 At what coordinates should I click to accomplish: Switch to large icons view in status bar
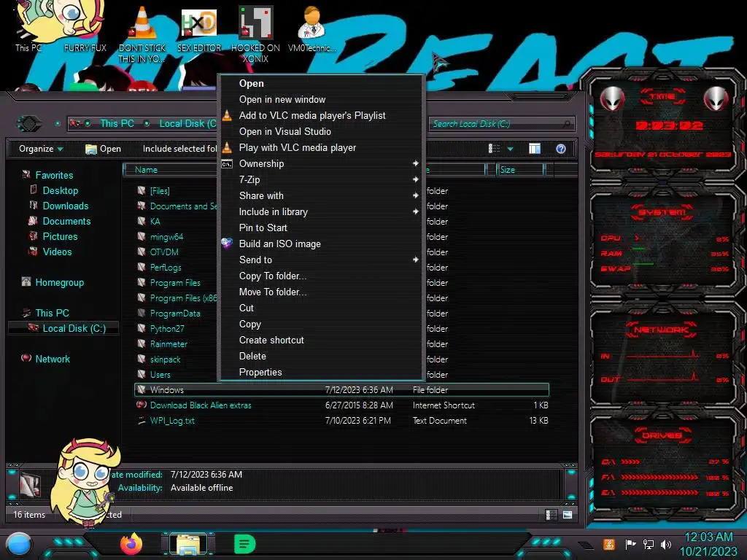(568, 515)
